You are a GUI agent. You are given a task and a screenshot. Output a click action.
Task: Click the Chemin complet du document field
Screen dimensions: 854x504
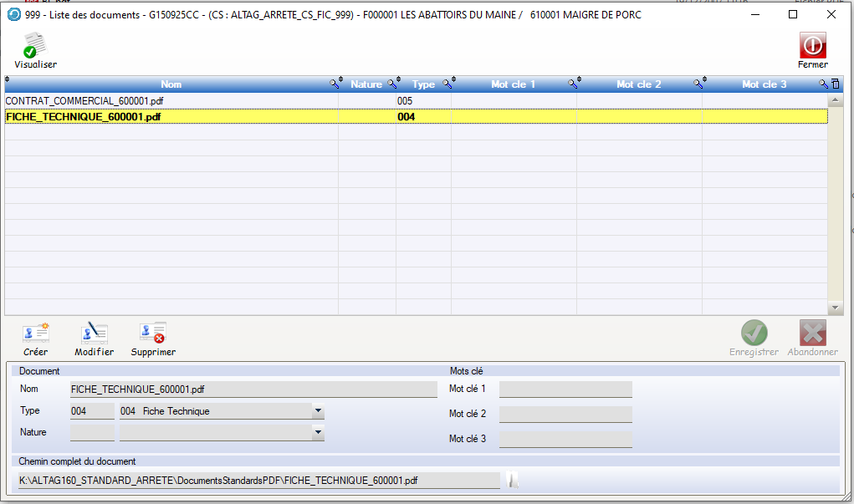pyautogui.click(x=259, y=481)
